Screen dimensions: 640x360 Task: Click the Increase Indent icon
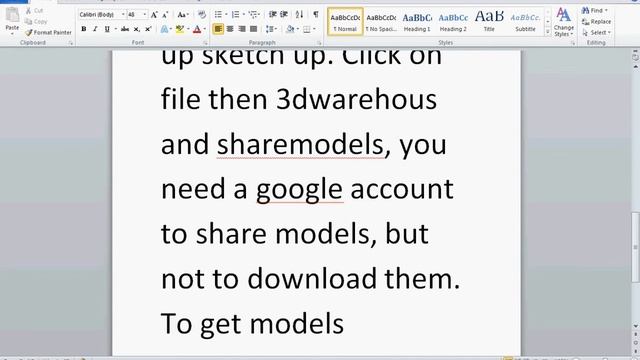pos(284,15)
